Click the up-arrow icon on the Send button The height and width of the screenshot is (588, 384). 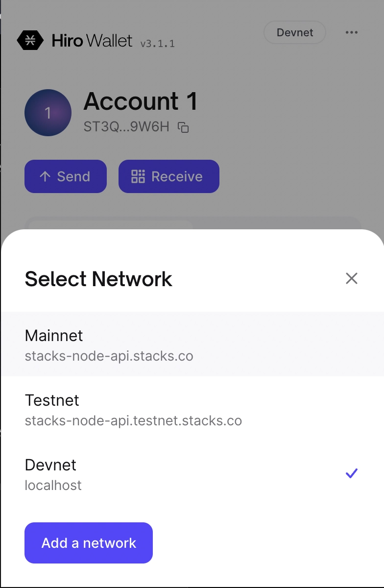coord(45,176)
